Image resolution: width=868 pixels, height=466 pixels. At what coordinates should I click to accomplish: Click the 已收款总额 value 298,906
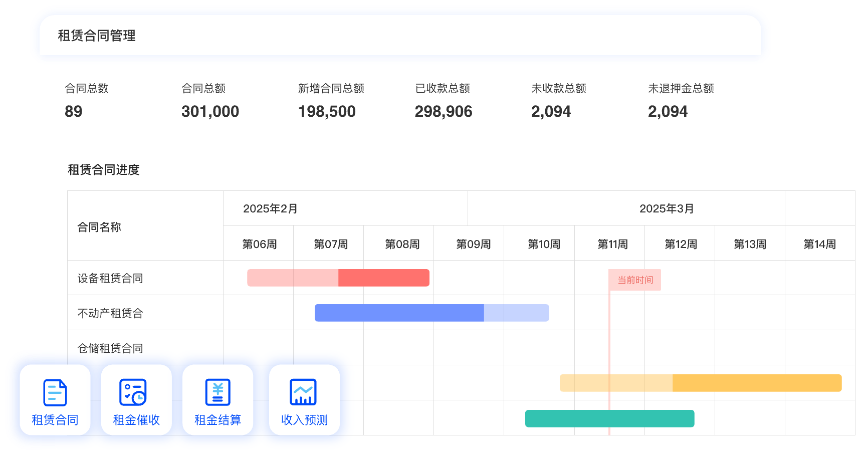(443, 112)
